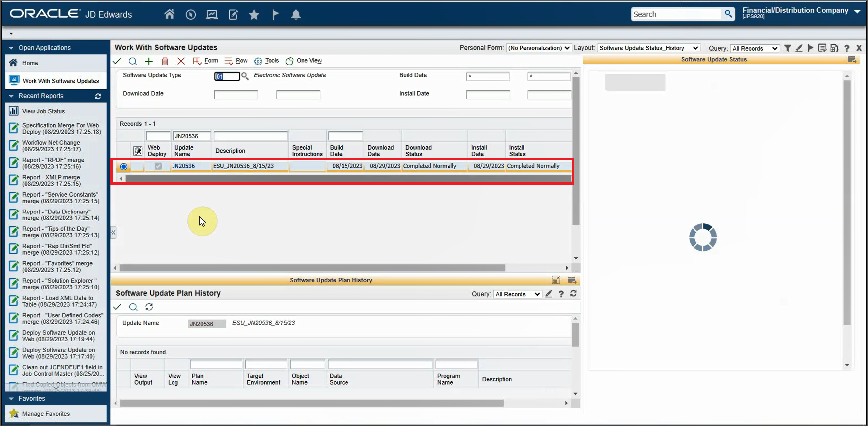The height and width of the screenshot is (426, 868).
Task: Select Work With Software Updates in Open Applications
Action: tap(56, 81)
